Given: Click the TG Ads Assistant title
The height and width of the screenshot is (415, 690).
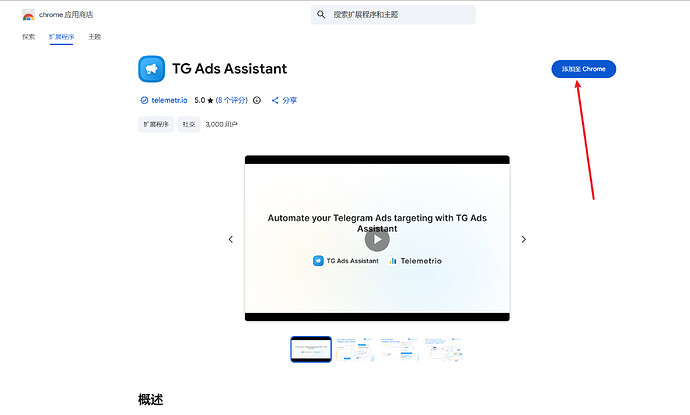Looking at the screenshot, I should coord(230,69).
